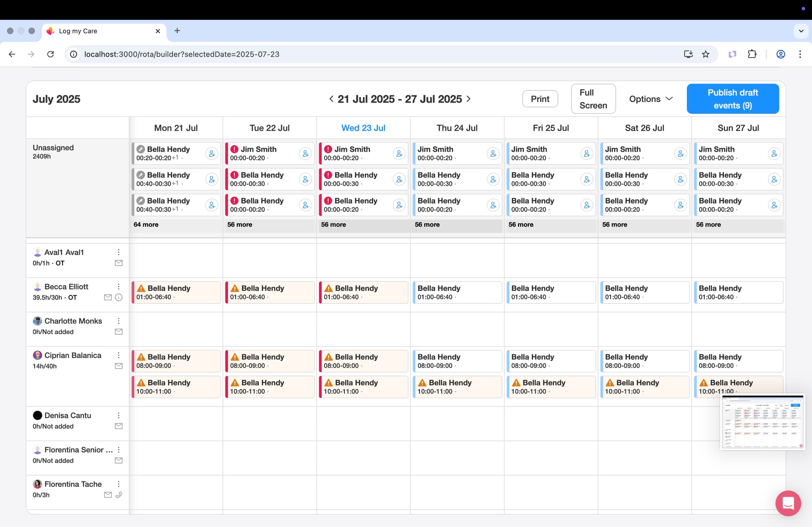Open three-dot menu for Denisa Cantu
Viewport: 812px width, 527px height.
(x=119, y=415)
